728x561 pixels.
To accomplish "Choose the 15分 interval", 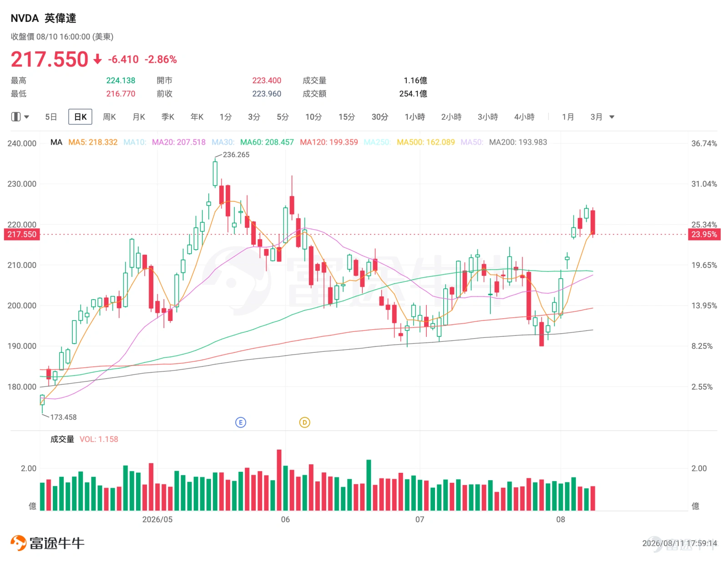I will tap(347, 117).
